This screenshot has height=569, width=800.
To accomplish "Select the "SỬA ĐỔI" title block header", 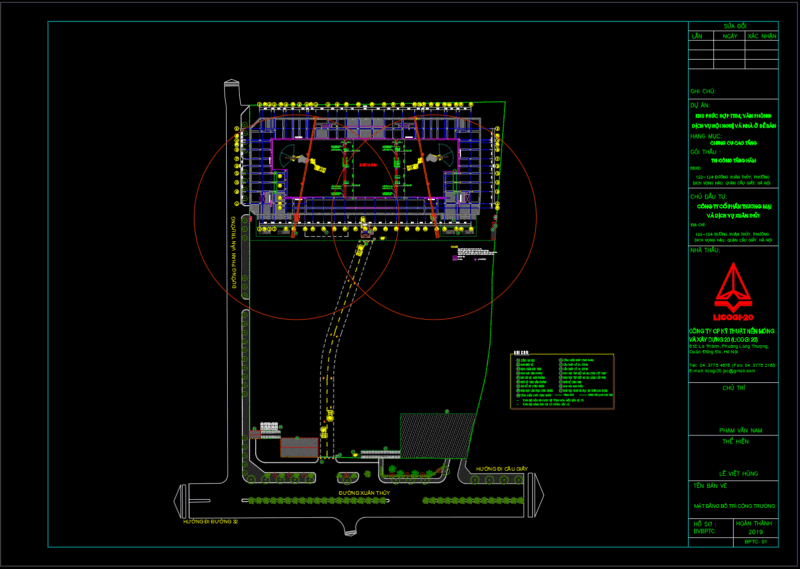I will 735,25.
